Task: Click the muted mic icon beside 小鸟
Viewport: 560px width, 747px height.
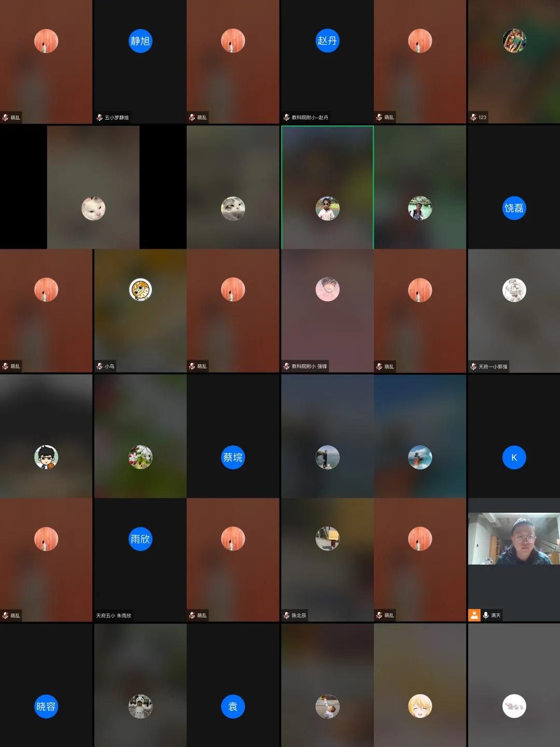Action: point(100,367)
